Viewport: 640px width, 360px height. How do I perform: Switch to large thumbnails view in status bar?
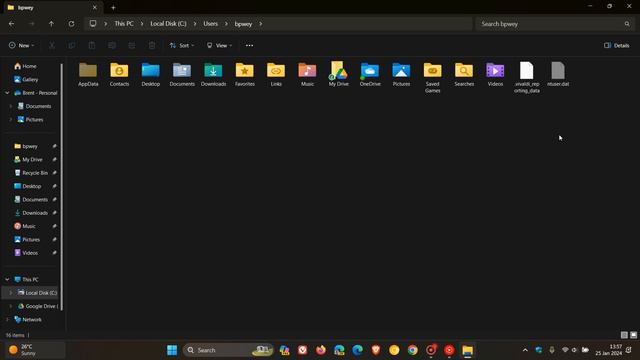(633, 335)
